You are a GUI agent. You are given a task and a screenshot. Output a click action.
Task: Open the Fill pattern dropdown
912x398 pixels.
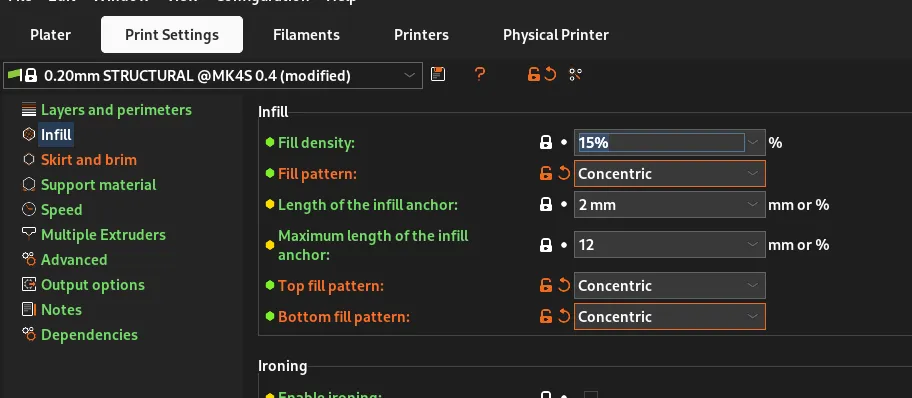coord(669,173)
